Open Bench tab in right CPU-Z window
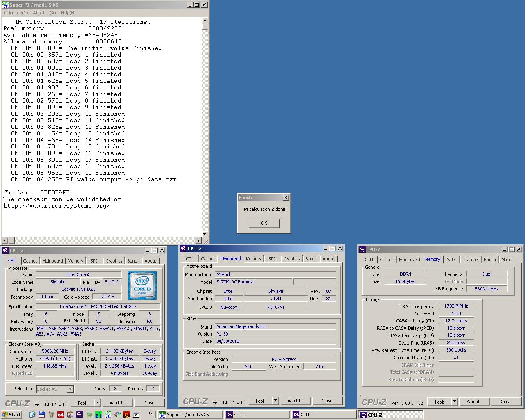This screenshot has height=420, width=525. point(490,260)
